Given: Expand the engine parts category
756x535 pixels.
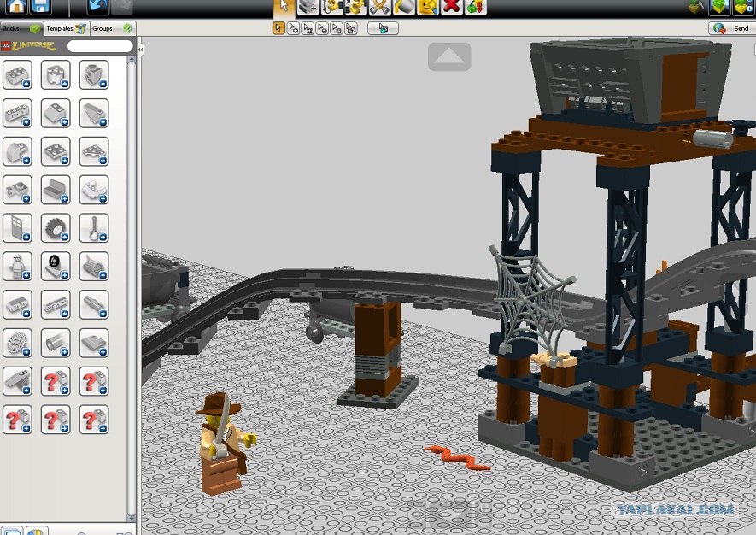Looking at the screenshot, I should 94,266.
